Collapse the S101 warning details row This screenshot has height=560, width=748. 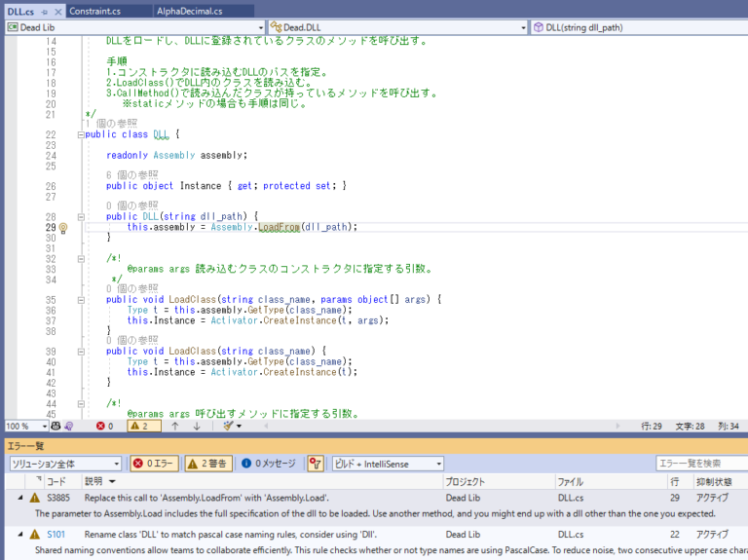click(x=20, y=535)
